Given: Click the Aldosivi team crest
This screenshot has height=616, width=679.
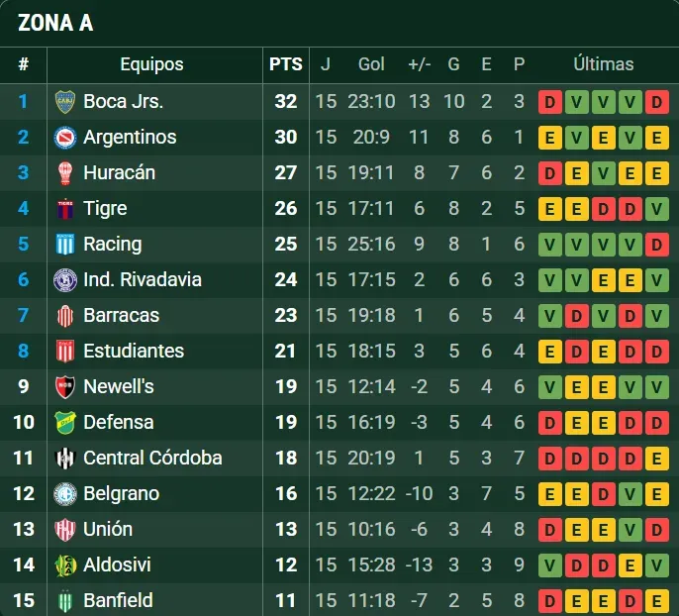Looking at the screenshot, I should point(65,565).
